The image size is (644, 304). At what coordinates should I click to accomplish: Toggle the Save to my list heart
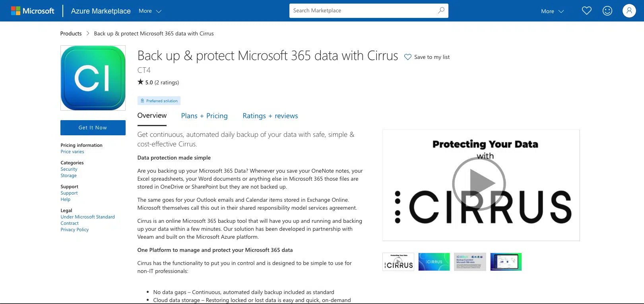[x=408, y=57]
